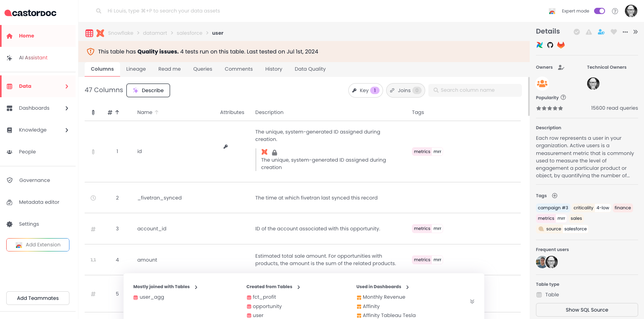
Task: Click the warning triangle icon in Details
Action: click(589, 32)
